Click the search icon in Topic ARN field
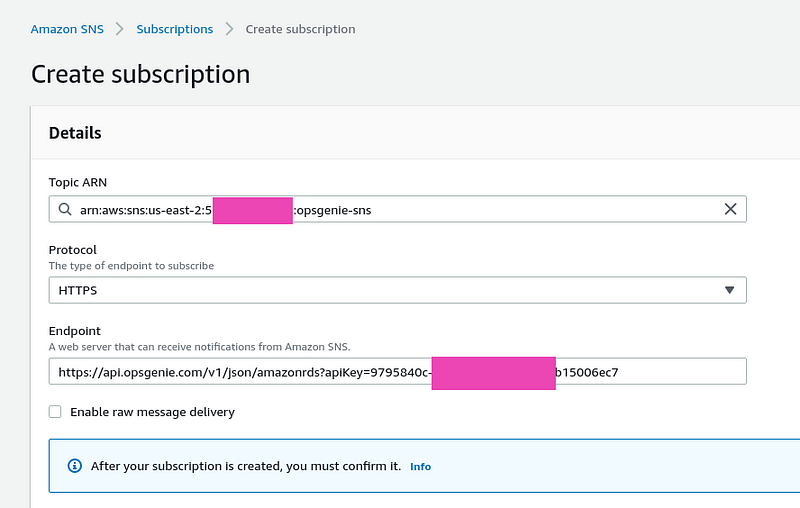This screenshot has width=800, height=508. coord(65,209)
